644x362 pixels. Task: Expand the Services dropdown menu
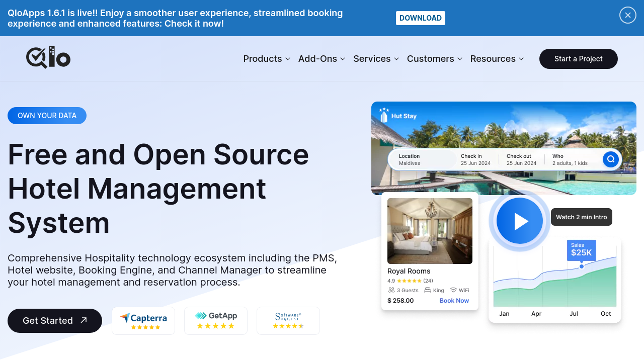376,59
